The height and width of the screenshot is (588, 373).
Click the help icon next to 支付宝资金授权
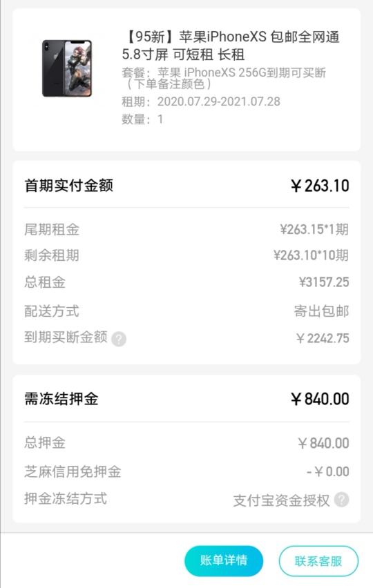pyautogui.click(x=341, y=500)
